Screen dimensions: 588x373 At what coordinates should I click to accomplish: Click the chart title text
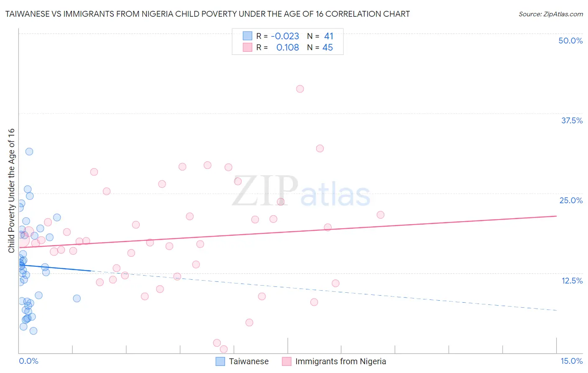pos(207,14)
